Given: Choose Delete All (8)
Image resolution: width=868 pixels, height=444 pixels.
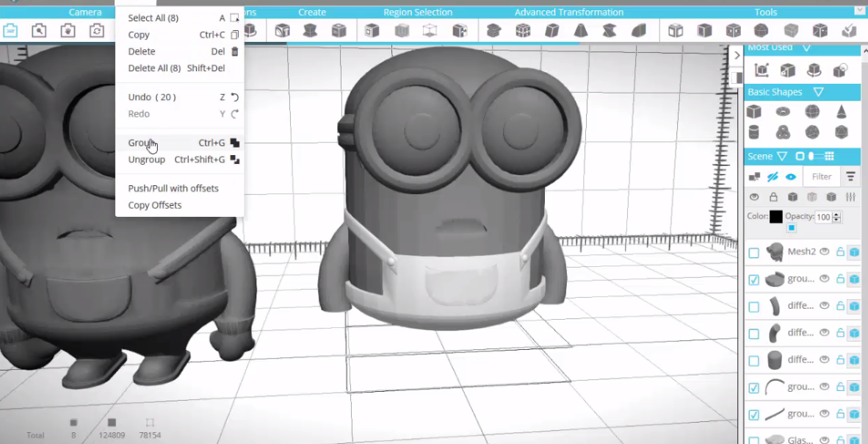Looking at the screenshot, I should tap(179, 68).
